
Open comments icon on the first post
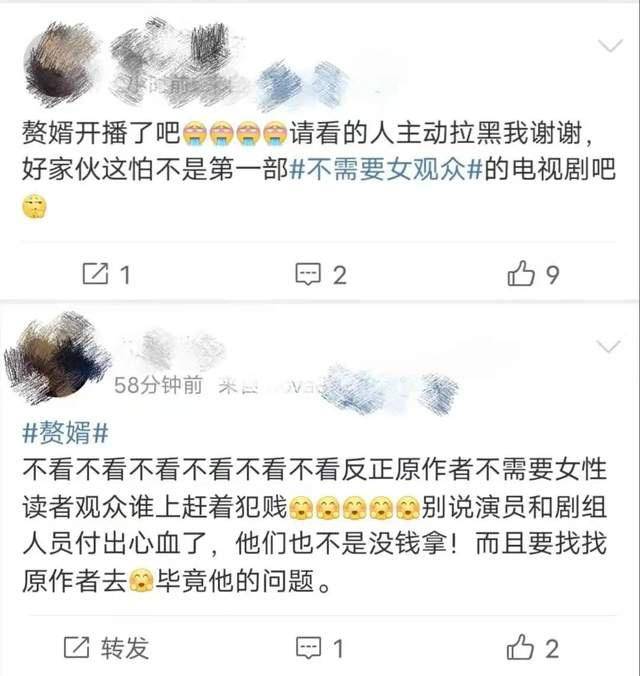(x=308, y=274)
